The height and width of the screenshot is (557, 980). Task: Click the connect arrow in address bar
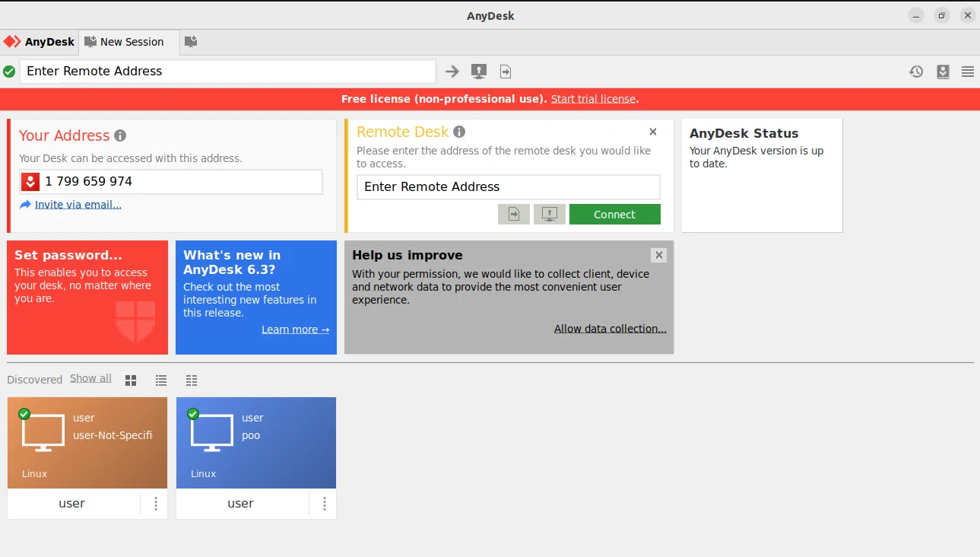(452, 72)
